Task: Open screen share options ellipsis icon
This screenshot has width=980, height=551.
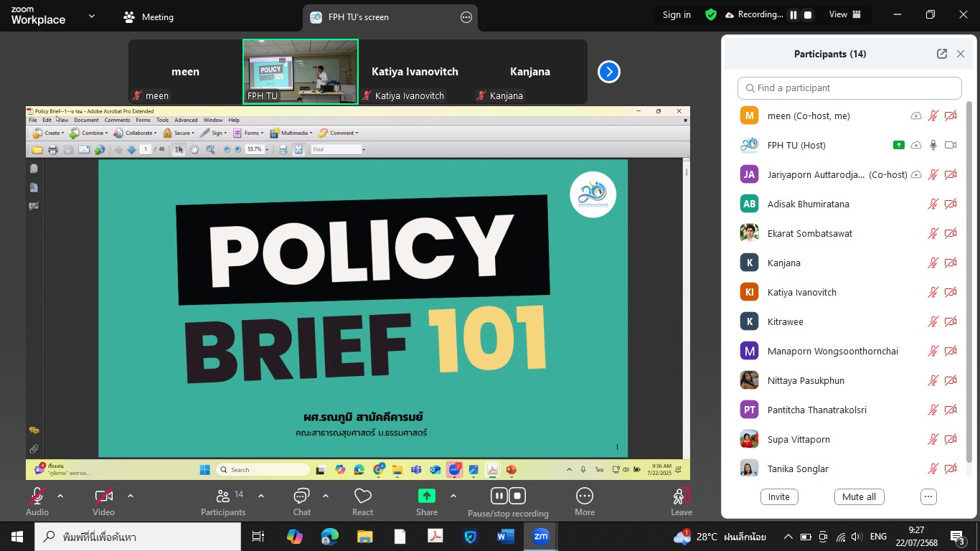Action: pyautogui.click(x=466, y=17)
